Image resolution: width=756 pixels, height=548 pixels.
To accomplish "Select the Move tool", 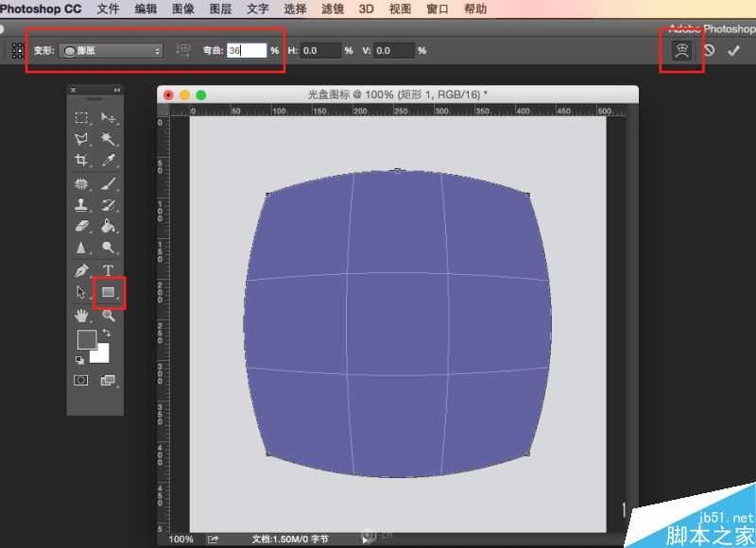I will (109, 118).
